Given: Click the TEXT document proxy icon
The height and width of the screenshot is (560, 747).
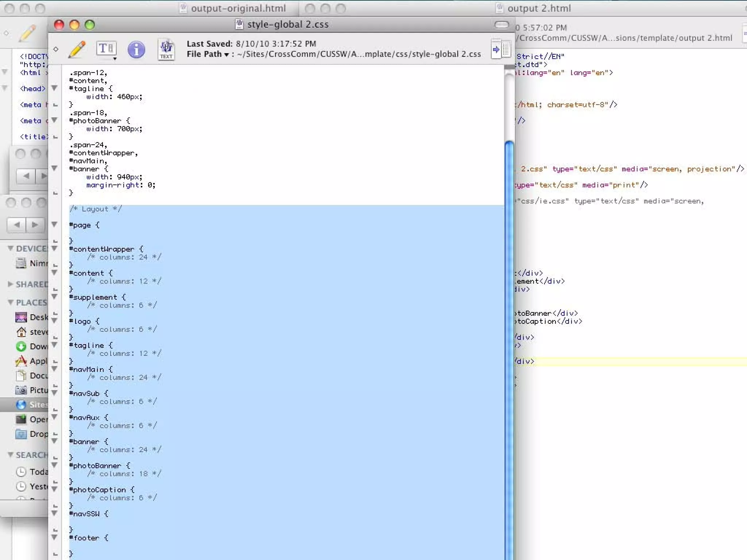Looking at the screenshot, I should tap(166, 49).
